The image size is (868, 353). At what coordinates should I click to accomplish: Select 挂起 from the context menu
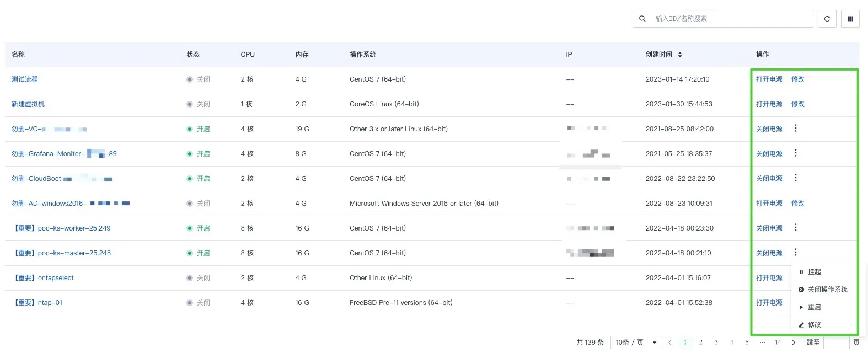814,272
